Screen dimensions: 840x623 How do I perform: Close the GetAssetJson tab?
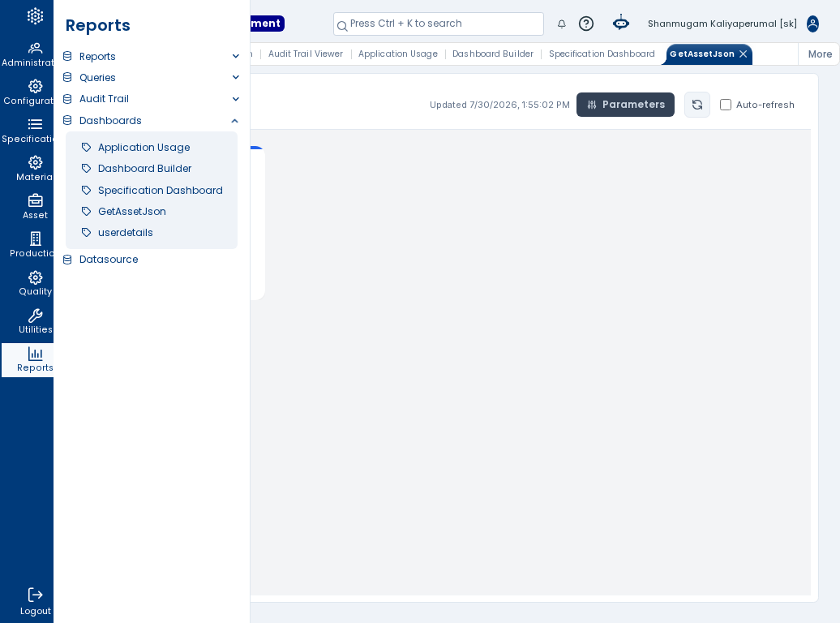tap(743, 54)
